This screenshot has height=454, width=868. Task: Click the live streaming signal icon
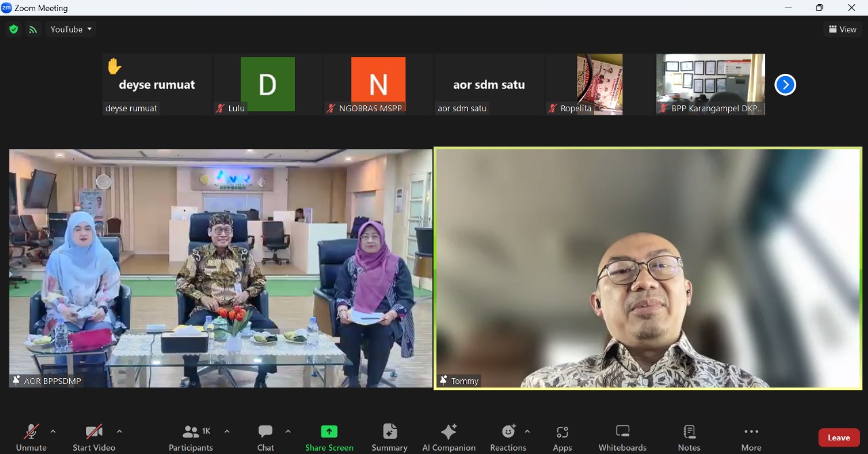(x=33, y=29)
